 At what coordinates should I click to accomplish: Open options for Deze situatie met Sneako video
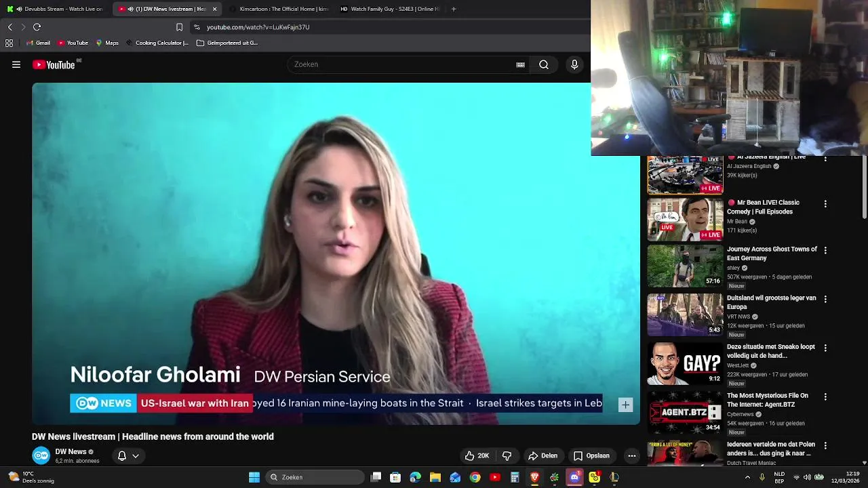click(x=825, y=348)
